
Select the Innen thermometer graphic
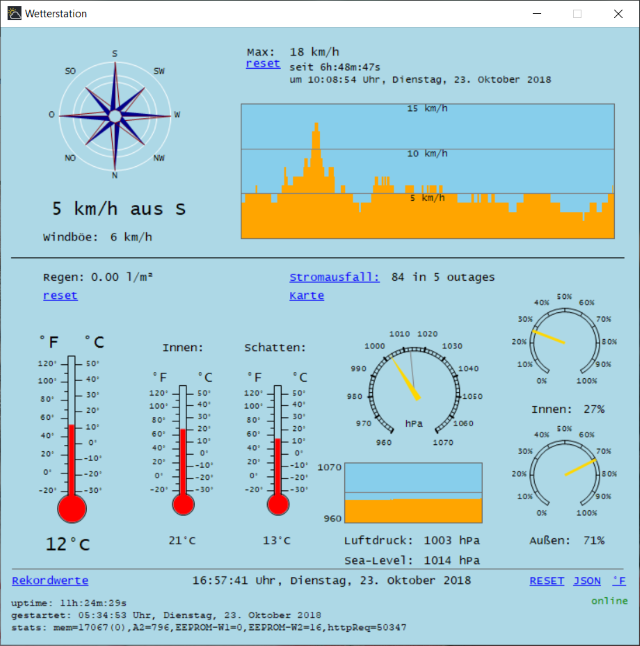click(183, 450)
